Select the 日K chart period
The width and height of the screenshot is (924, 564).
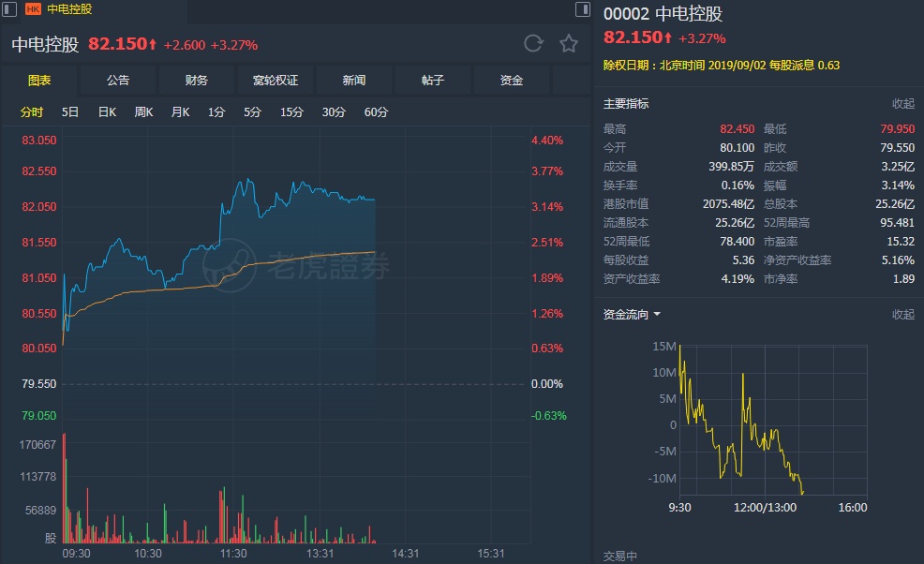107,112
